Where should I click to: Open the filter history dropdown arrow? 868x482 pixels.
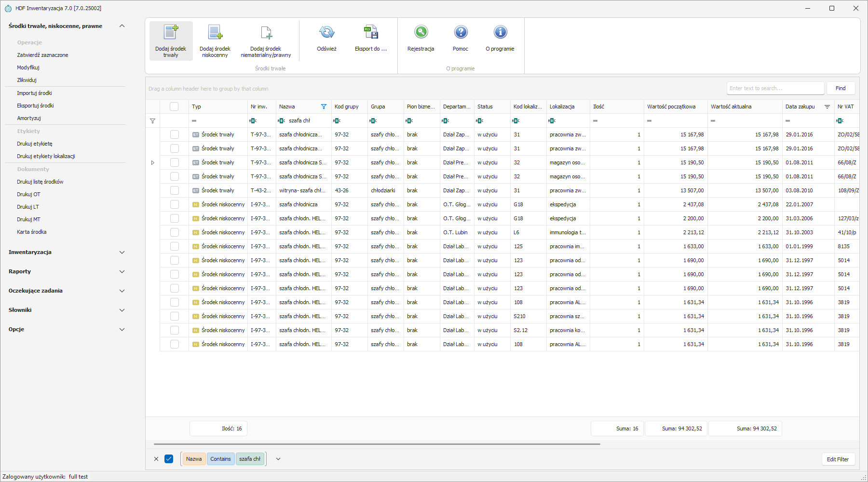pos(278,459)
